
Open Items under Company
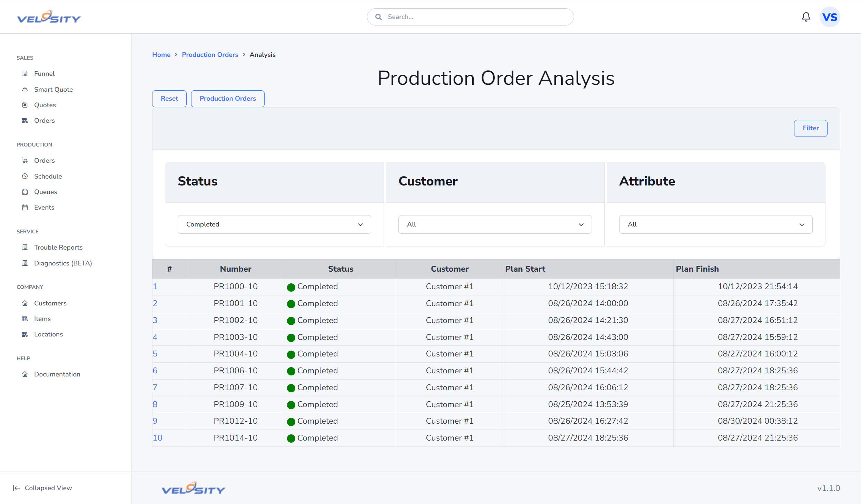pos(42,319)
